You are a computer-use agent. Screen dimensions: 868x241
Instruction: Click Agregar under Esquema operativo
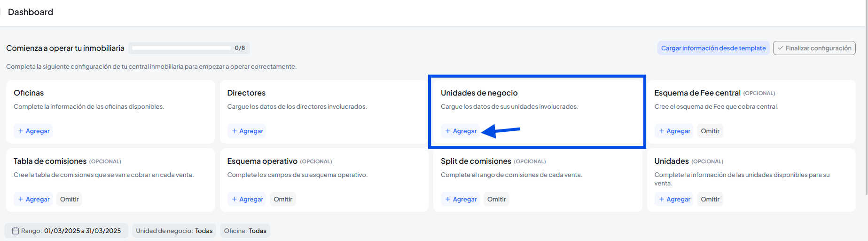(247, 199)
